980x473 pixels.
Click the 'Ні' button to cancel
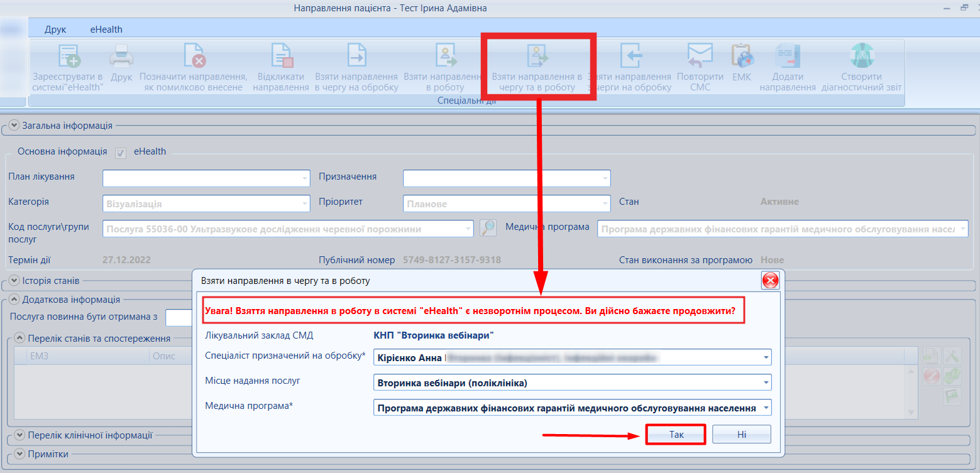[742, 434]
